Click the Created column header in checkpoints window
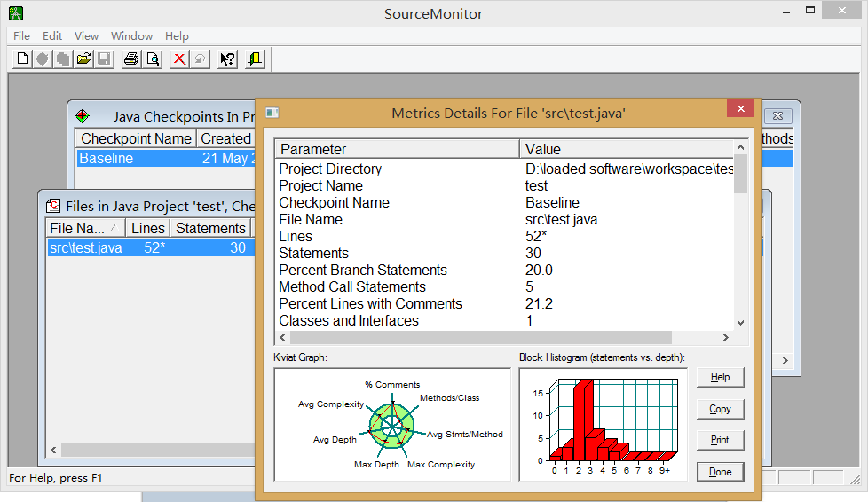 click(225, 138)
